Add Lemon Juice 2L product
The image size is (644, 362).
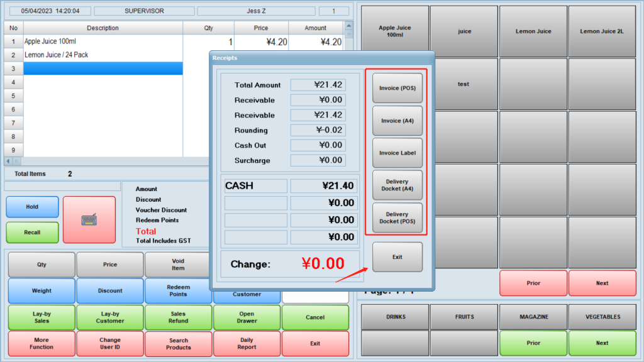[x=602, y=31]
